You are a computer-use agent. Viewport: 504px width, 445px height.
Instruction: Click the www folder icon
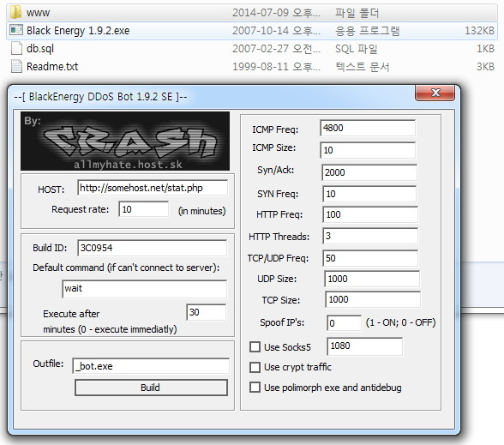[x=15, y=12]
